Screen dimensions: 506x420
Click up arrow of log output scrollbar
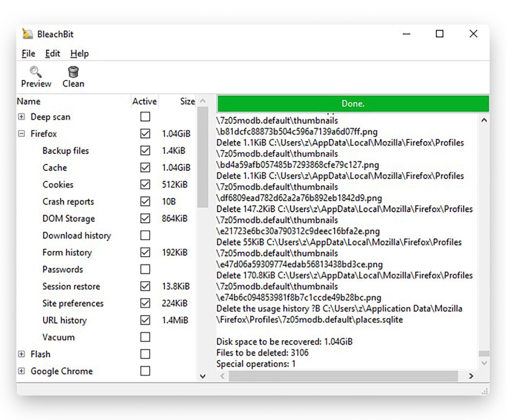[x=484, y=120]
